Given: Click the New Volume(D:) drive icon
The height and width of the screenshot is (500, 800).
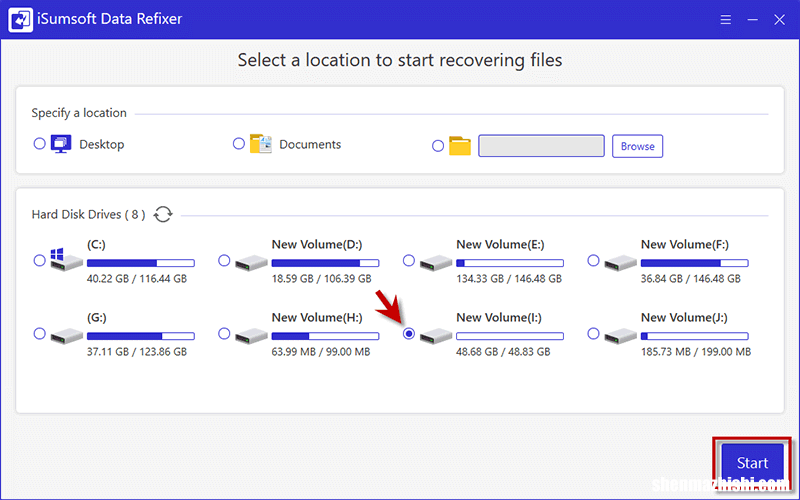Looking at the screenshot, I should tap(251, 263).
